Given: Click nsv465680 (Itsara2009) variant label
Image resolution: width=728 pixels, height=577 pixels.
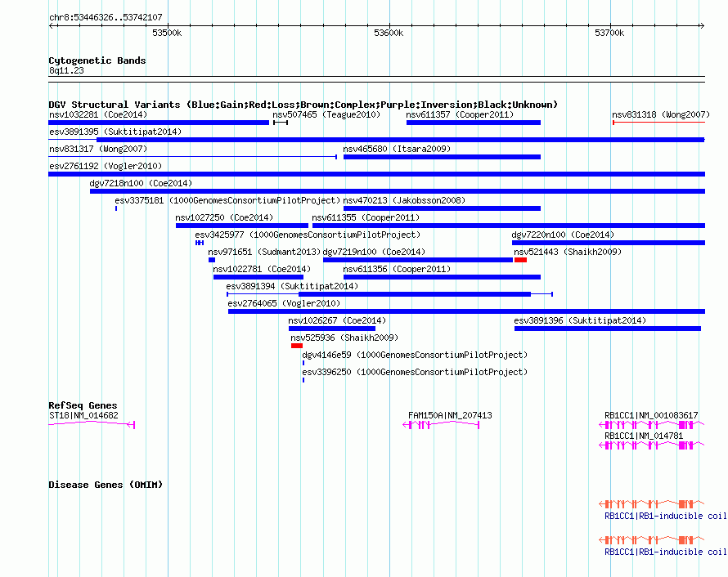Looking at the screenshot, I should [x=397, y=149].
